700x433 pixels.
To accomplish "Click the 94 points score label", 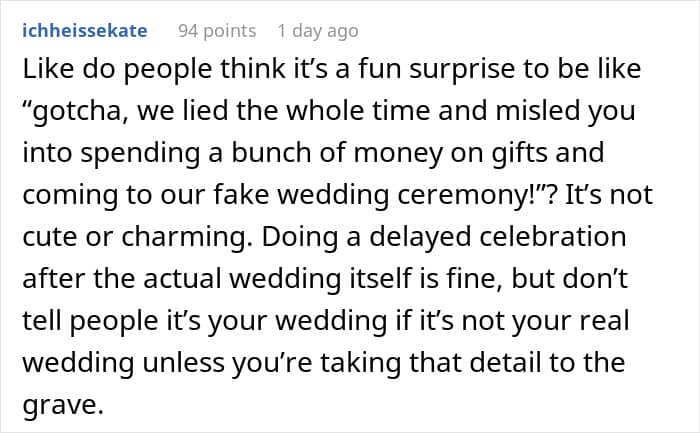I will click(x=217, y=31).
